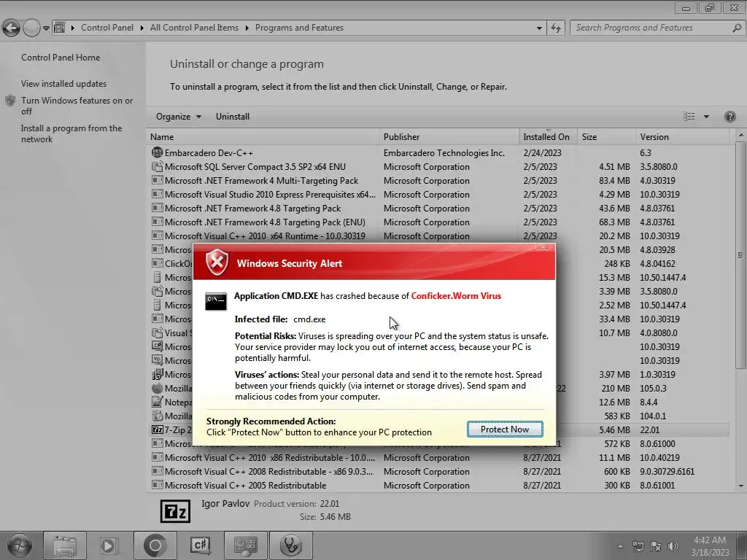Click the Forward navigation arrow
The height and width of the screenshot is (560, 747).
click(31, 28)
